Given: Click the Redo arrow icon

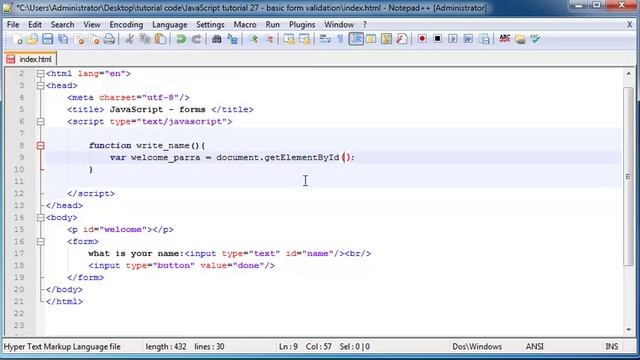Looking at the screenshot, I should coord(196,39).
